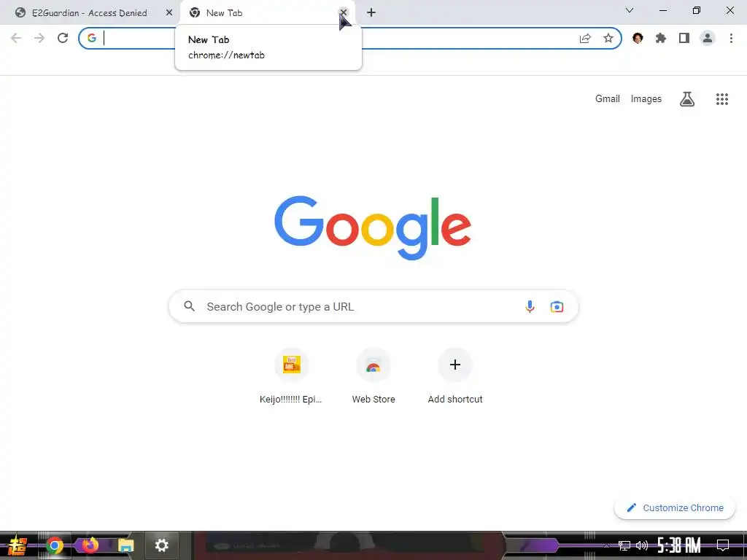Open Google Images link
The height and width of the screenshot is (560, 747).
coord(646,98)
